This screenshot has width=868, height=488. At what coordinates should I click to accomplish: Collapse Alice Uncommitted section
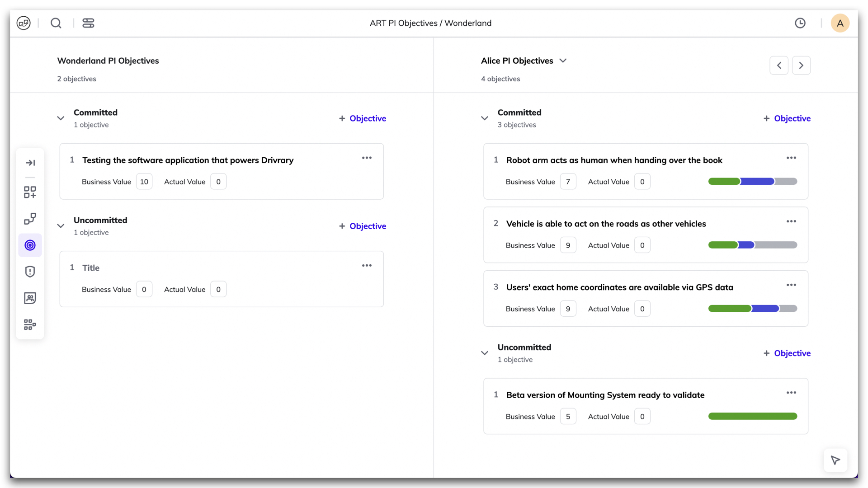(x=485, y=353)
